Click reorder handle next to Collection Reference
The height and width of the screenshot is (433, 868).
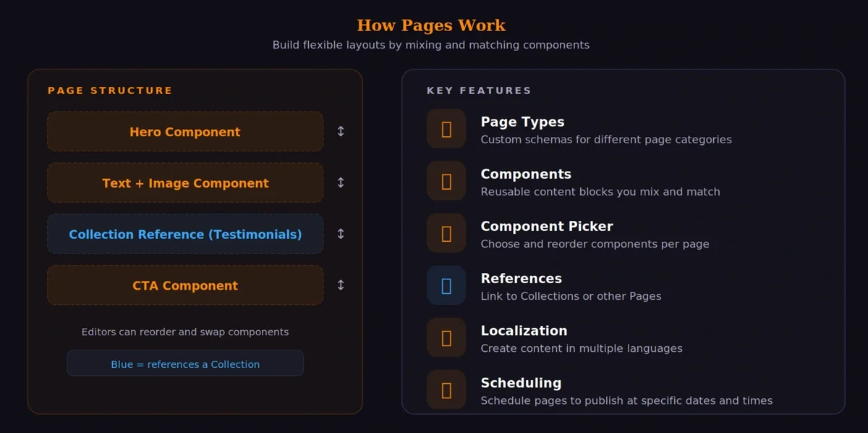(x=341, y=234)
